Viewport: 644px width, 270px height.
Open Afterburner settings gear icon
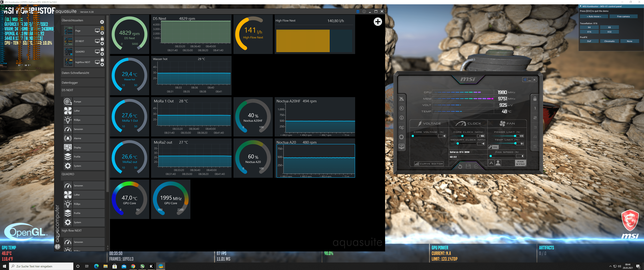pyautogui.click(x=402, y=137)
